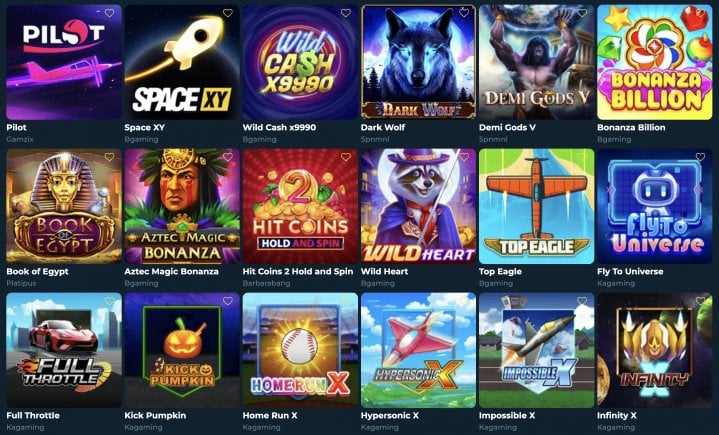Click the Hypersonic X title text

tap(389, 415)
